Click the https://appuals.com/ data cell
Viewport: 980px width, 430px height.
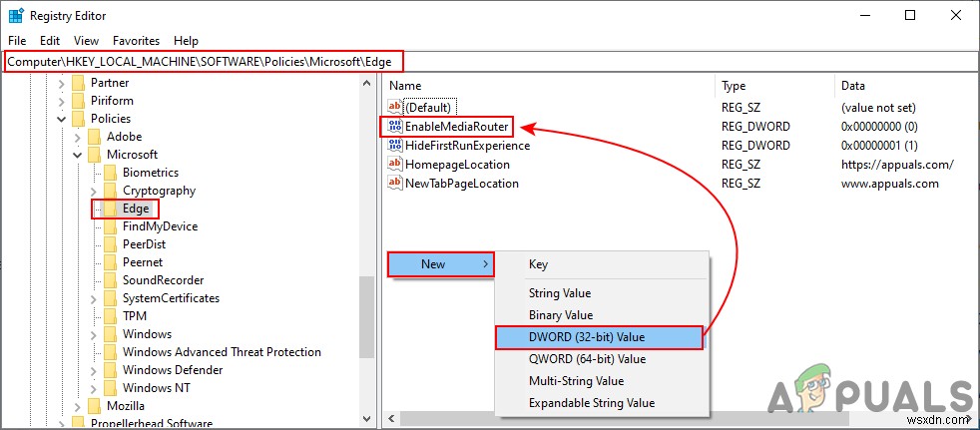coord(897,165)
